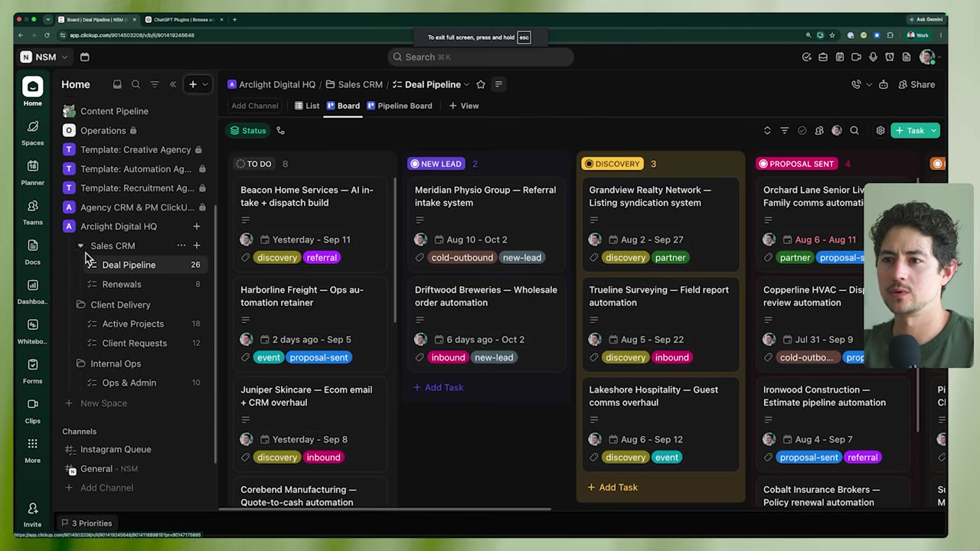Add Task under the New Lead column
This screenshot has width=980, height=551.
439,387
